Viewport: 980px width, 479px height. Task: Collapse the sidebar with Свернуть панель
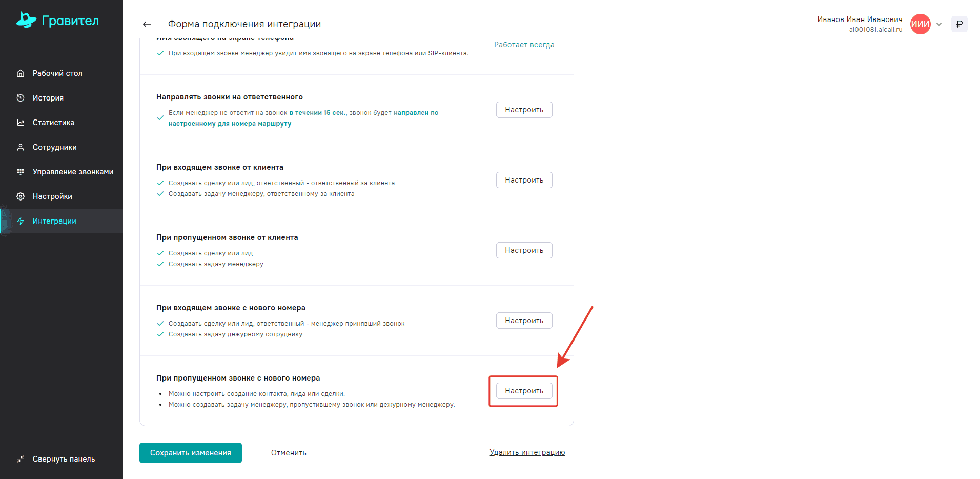click(x=56, y=459)
